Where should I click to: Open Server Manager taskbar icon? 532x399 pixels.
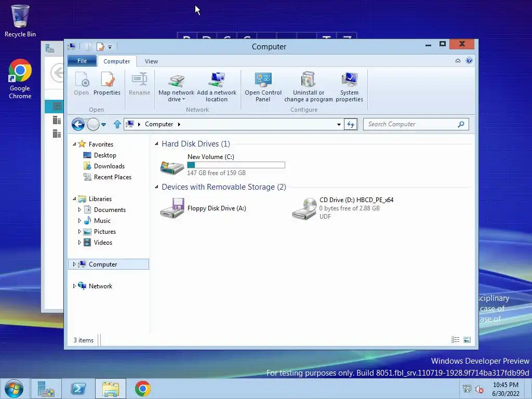coord(46,389)
